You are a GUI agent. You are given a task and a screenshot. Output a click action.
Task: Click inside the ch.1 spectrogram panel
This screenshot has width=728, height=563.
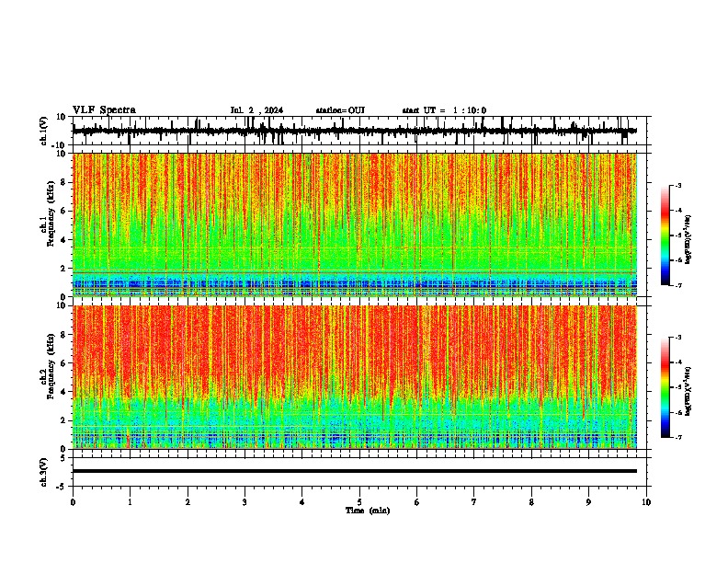pyautogui.click(x=355, y=224)
